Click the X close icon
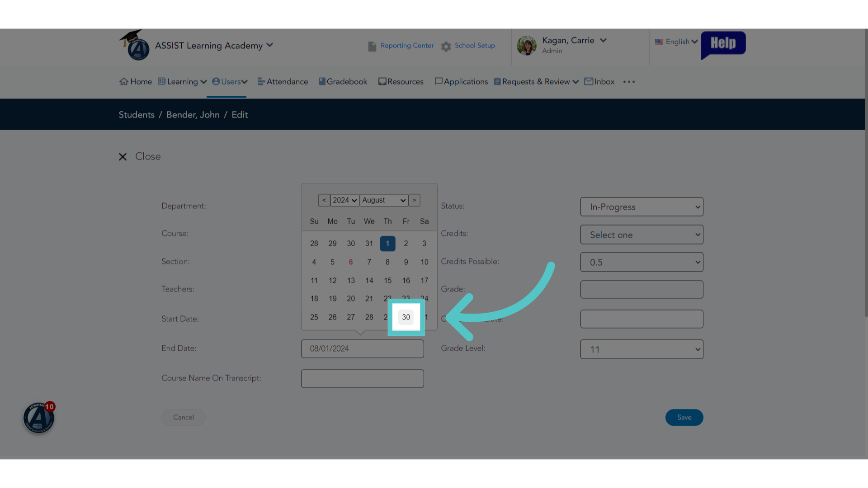The width and height of the screenshot is (868, 488). click(123, 157)
